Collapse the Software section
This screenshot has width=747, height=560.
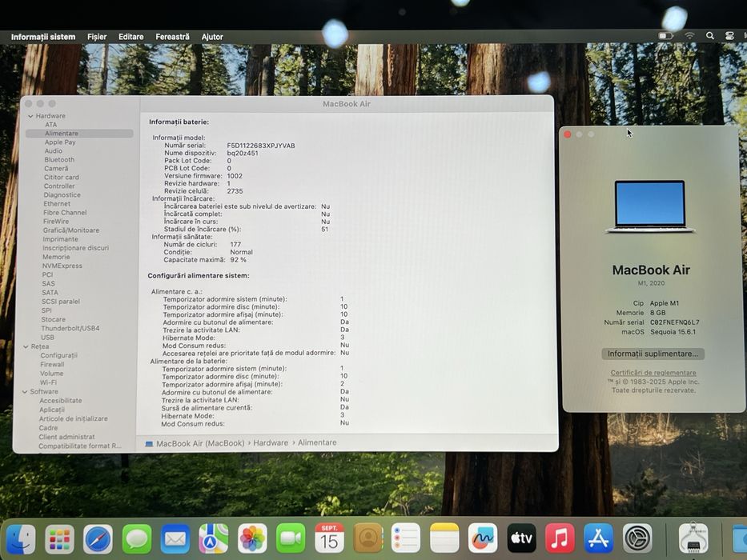(25, 391)
